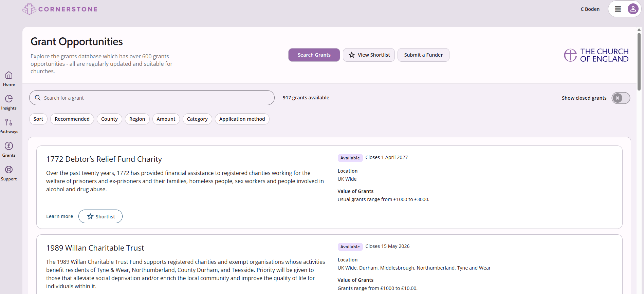Click the user profile avatar icon

[633, 9]
